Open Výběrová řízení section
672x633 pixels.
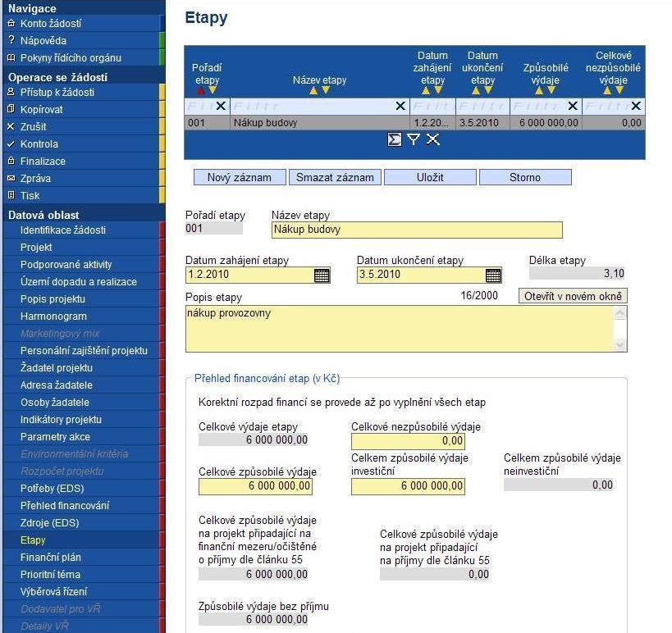(81, 591)
